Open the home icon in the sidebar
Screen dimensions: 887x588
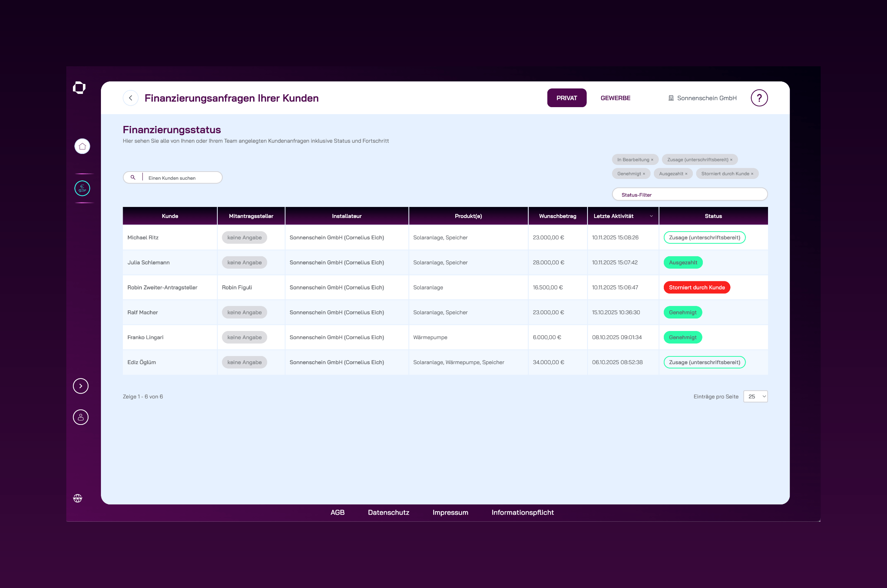tap(82, 146)
